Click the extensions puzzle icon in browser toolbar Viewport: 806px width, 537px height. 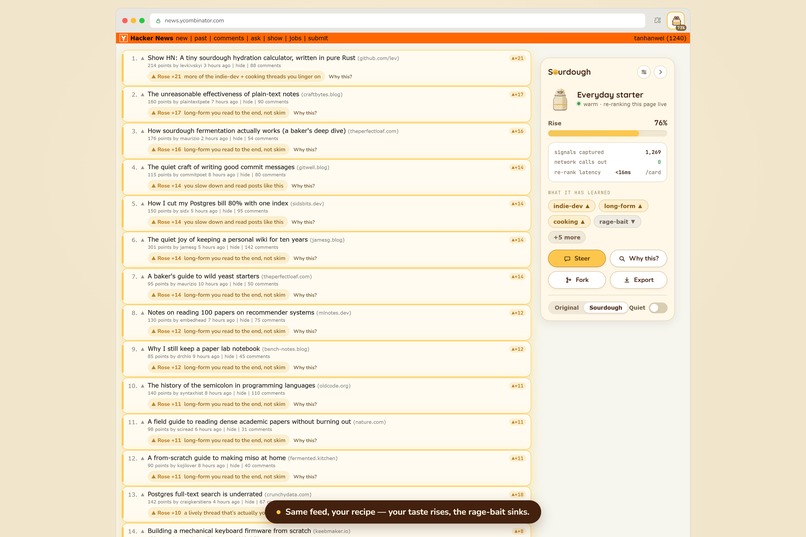[657, 21]
